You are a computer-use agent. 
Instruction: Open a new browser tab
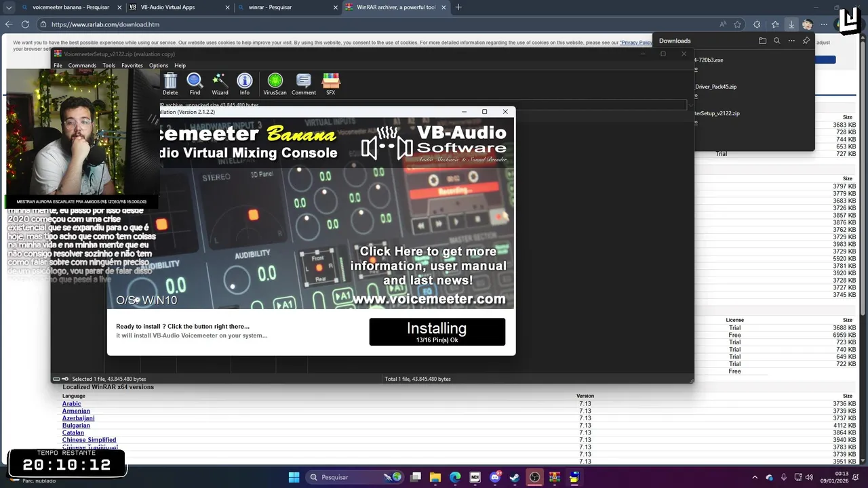[x=458, y=7]
